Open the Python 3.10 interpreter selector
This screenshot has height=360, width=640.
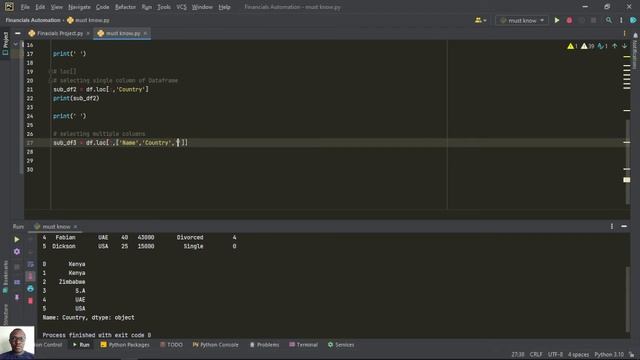609,354
